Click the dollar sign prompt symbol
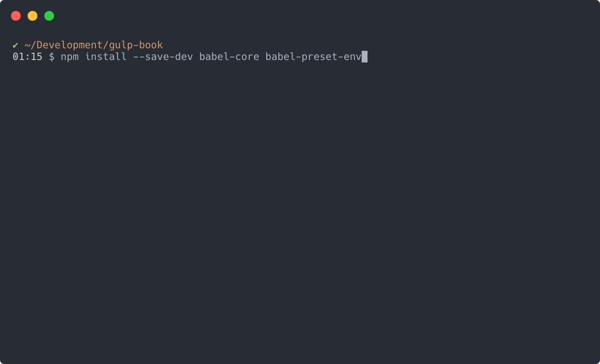Viewport: 600px width, 364px height. (x=52, y=57)
